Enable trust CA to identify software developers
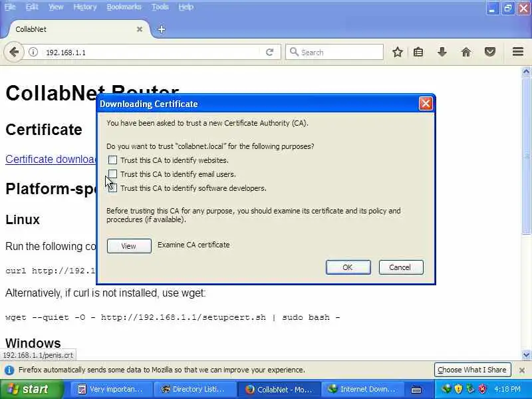This screenshot has height=399, width=532. (112, 188)
